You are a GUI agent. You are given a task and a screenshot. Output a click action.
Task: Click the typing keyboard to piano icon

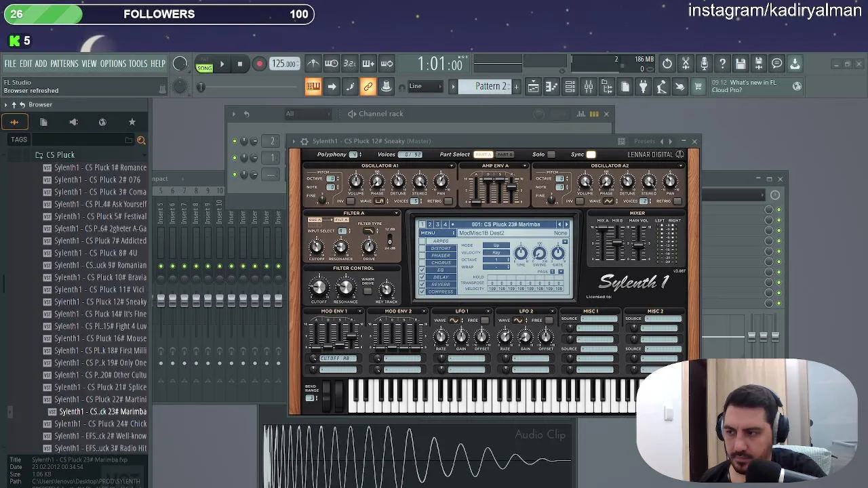pyautogui.click(x=313, y=87)
